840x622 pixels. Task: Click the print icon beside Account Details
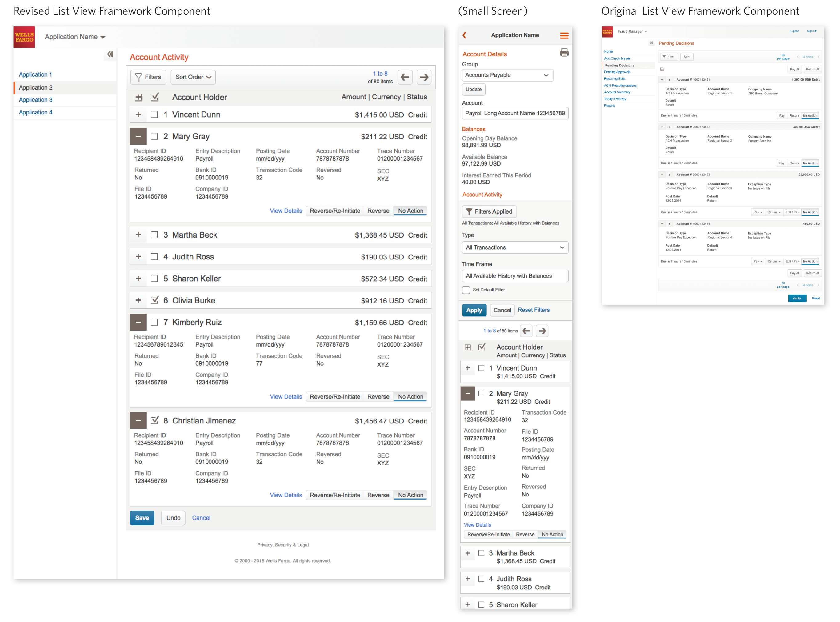[x=564, y=53]
